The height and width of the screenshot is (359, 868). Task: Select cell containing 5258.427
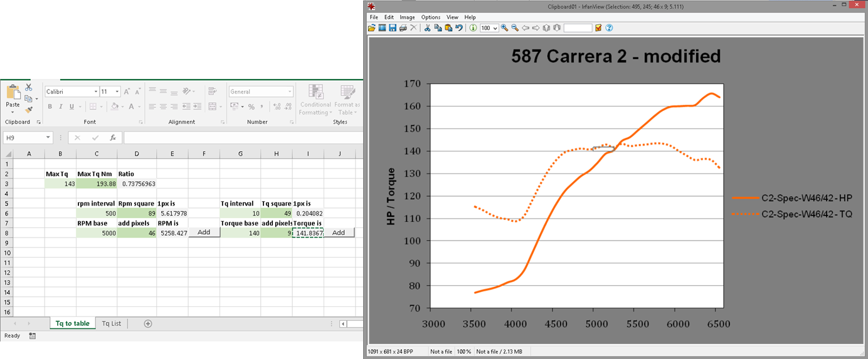click(172, 233)
